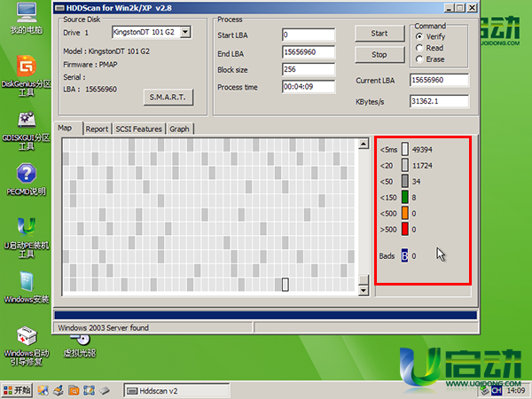Click the Block size input field

pos(308,69)
